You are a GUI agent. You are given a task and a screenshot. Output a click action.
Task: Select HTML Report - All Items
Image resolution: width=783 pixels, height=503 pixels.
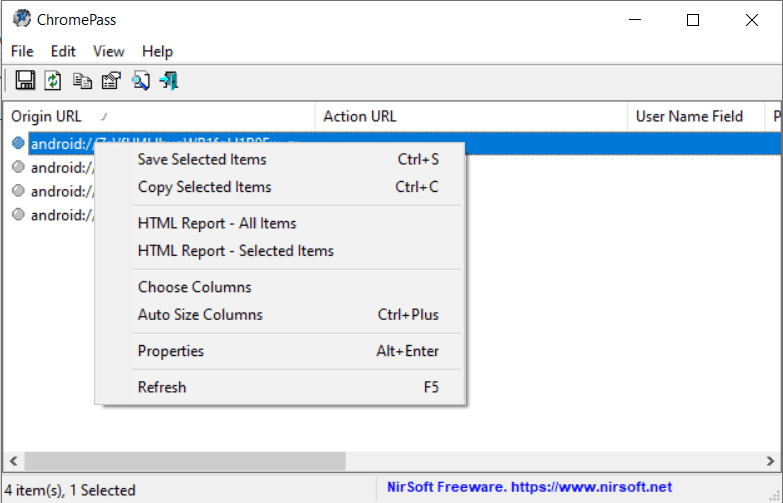point(217,223)
